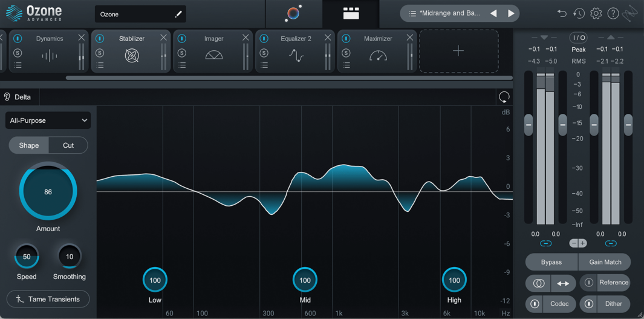Open the undo history clock icon

pyautogui.click(x=579, y=13)
